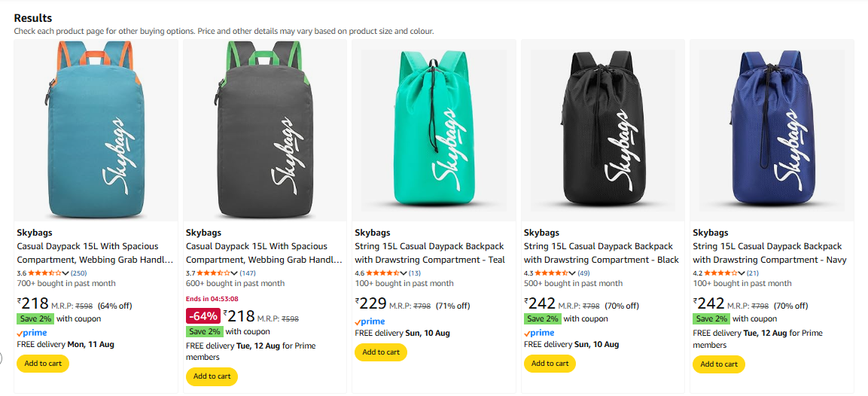
Task: Open the String 15L Teal backpack title link
Action: [429, 253]
